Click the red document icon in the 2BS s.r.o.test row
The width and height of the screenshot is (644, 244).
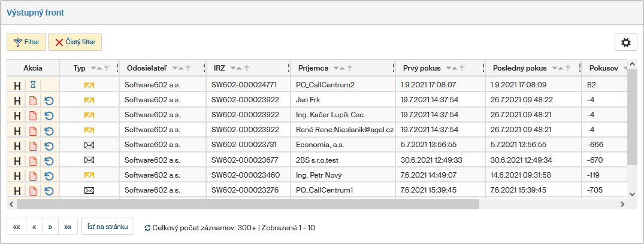pyautogui.click(x=33, y=160)
